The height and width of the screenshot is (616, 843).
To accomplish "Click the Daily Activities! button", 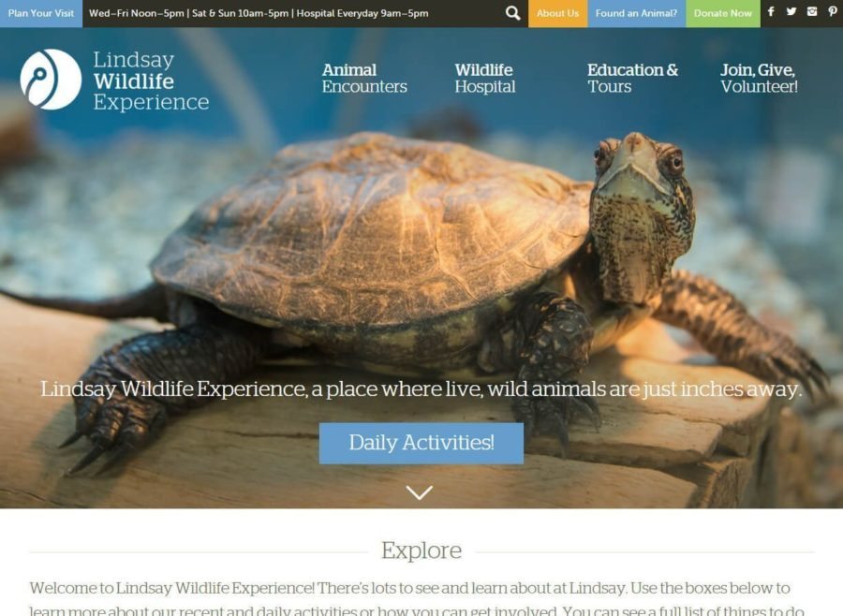I will pos(421,443).
